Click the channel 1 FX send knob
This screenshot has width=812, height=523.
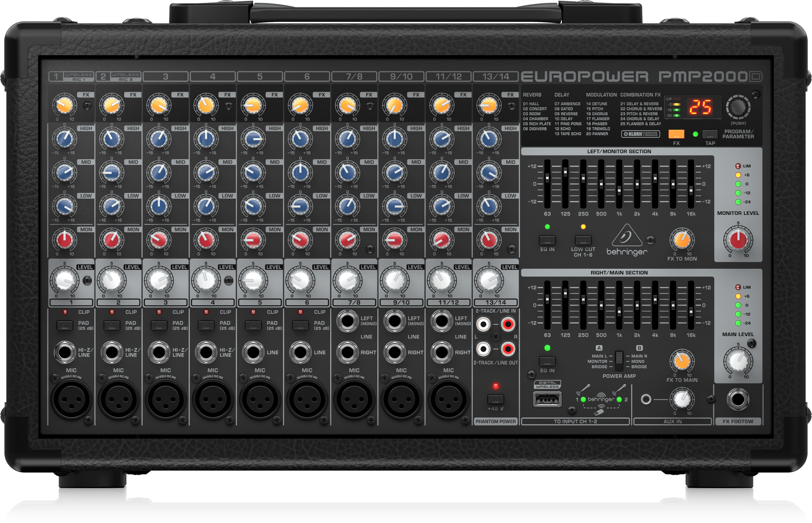pos(65,106)
